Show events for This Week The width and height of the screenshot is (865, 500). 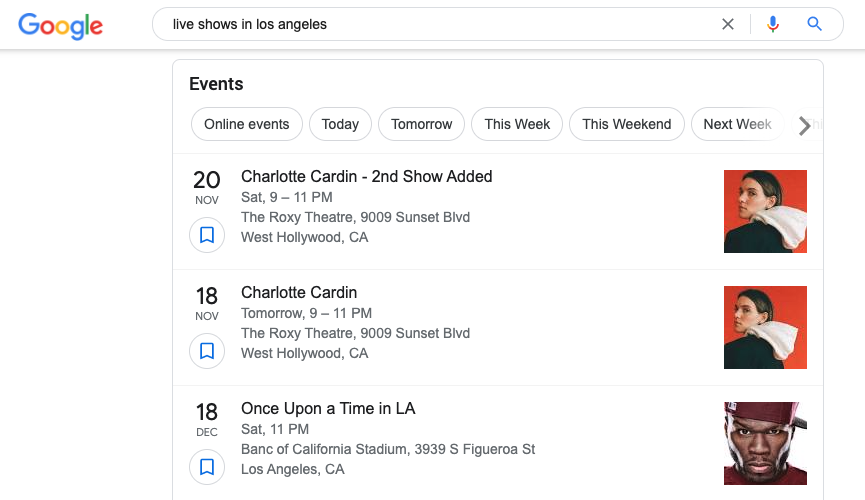click(517, 124)
